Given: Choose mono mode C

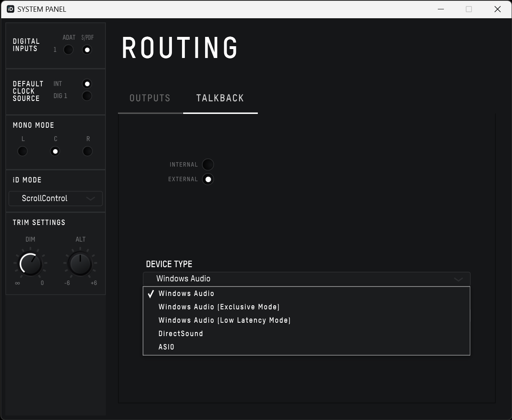Looking at the screenshot, I should [55, 151].
